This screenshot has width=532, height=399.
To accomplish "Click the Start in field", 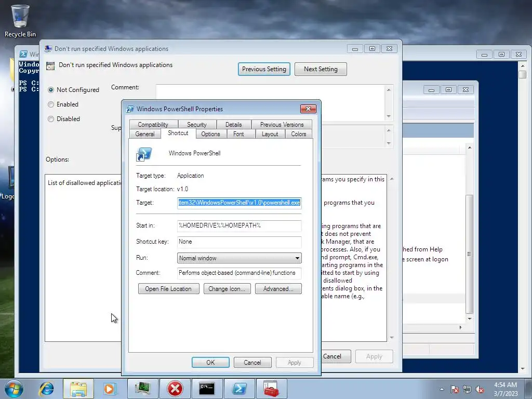I will tap(239, 225).
